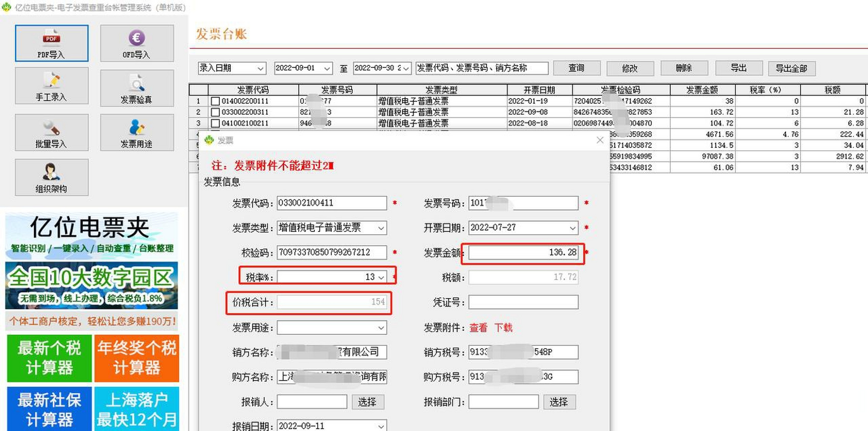Screen dimensions: 868x431
Task: Check the checkbox beside code 041002100211
Action: tap(216, 123)
